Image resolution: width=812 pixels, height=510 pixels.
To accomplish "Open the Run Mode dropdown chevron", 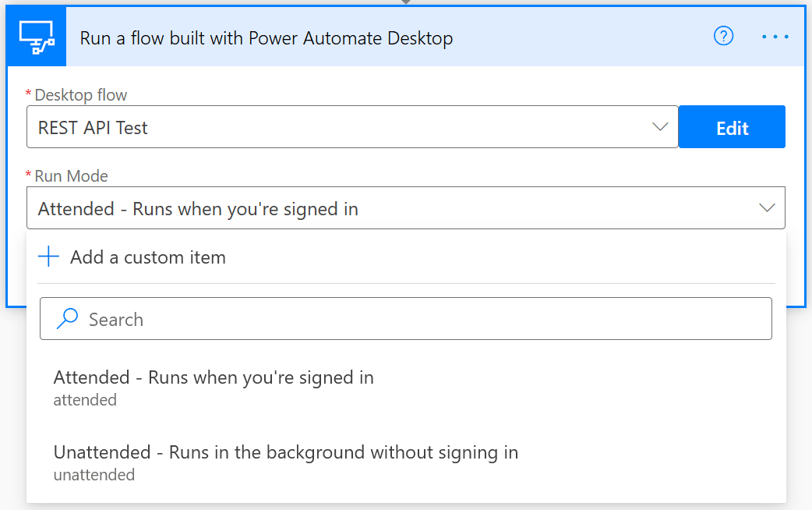I will click(x=767, y=208).
